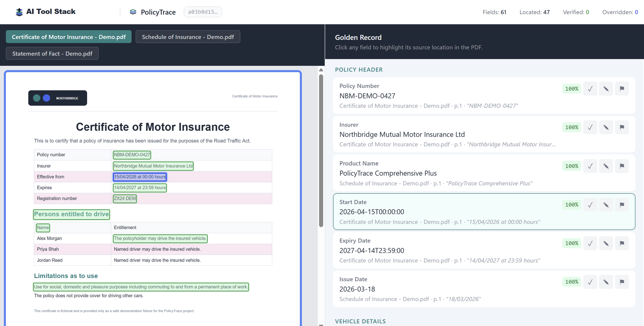Click the PDF viewer vertical scrollbar

coord(321,151)
